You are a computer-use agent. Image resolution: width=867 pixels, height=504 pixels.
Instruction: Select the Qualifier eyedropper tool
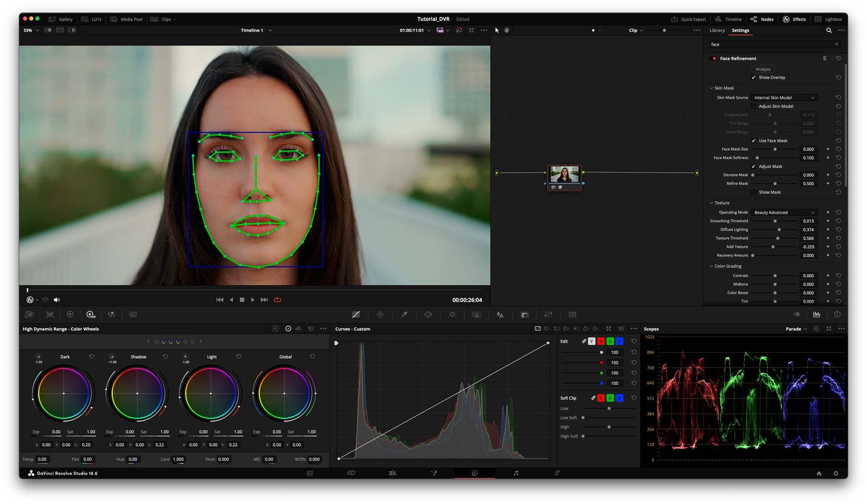coord(404,314)
